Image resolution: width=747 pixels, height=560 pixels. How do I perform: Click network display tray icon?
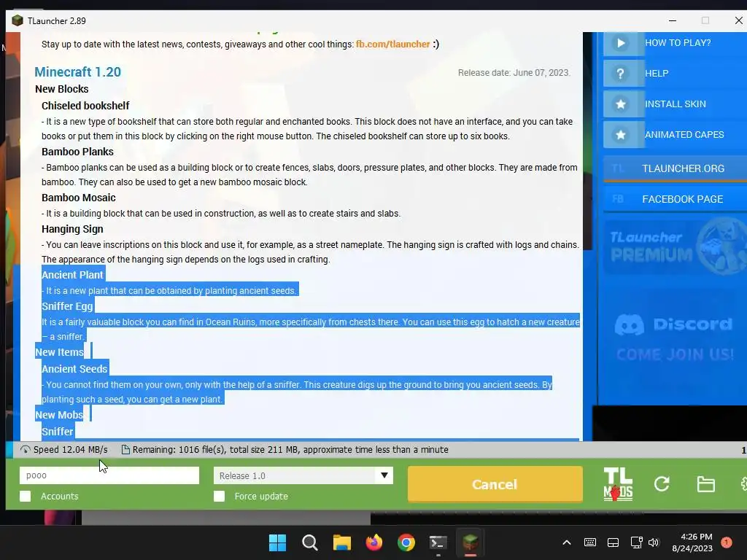[636, 542]
